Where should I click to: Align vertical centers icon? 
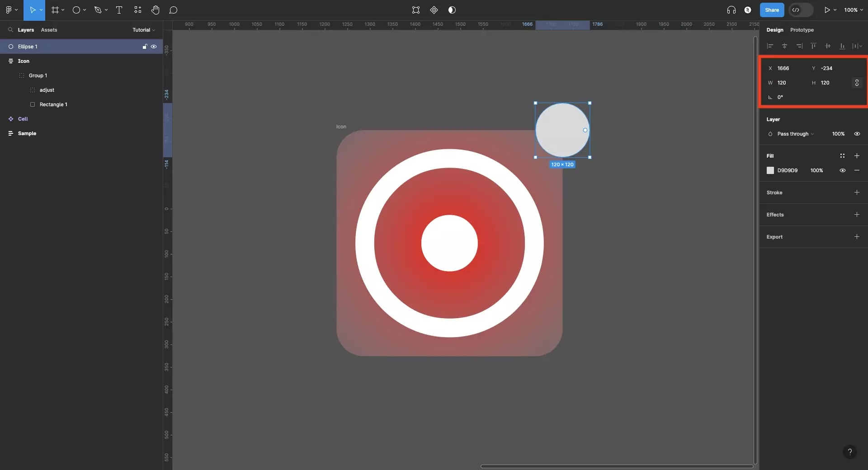pos(828,46)
